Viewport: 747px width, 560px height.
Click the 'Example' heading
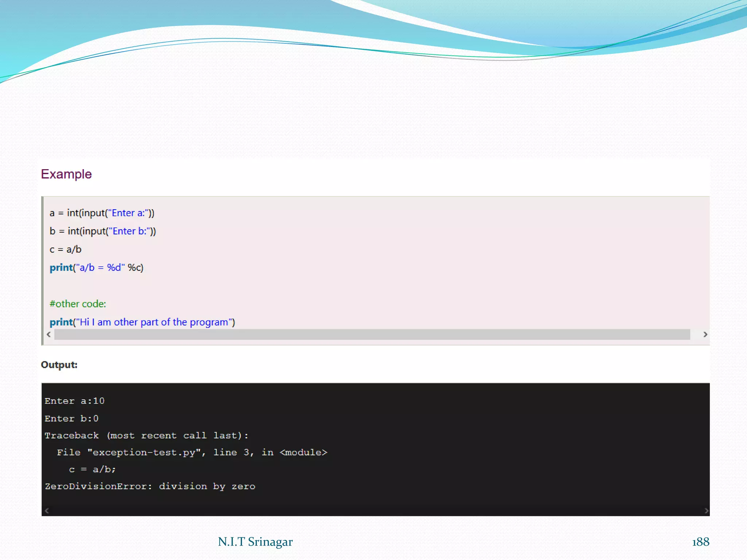coord(66,174)
